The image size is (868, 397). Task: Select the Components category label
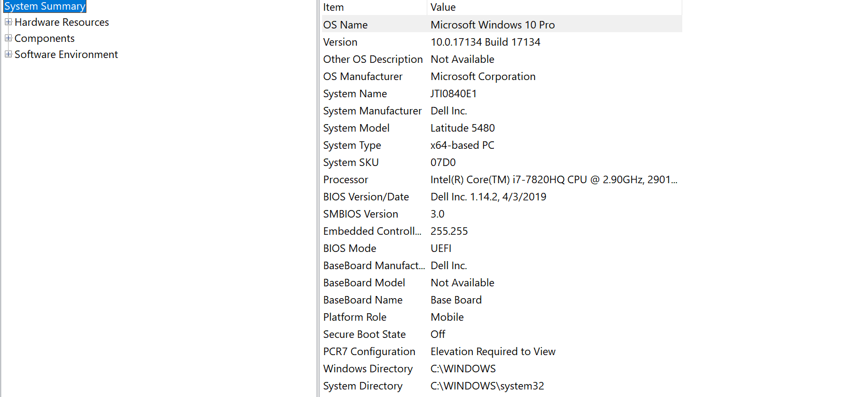pyautogui.click(x=45, y=39)
